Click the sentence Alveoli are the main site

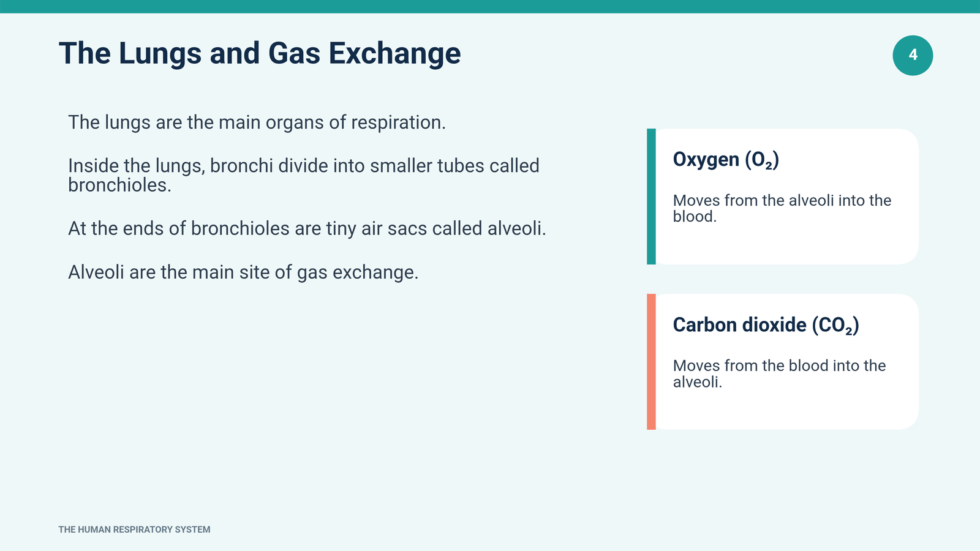pos(243,272)
